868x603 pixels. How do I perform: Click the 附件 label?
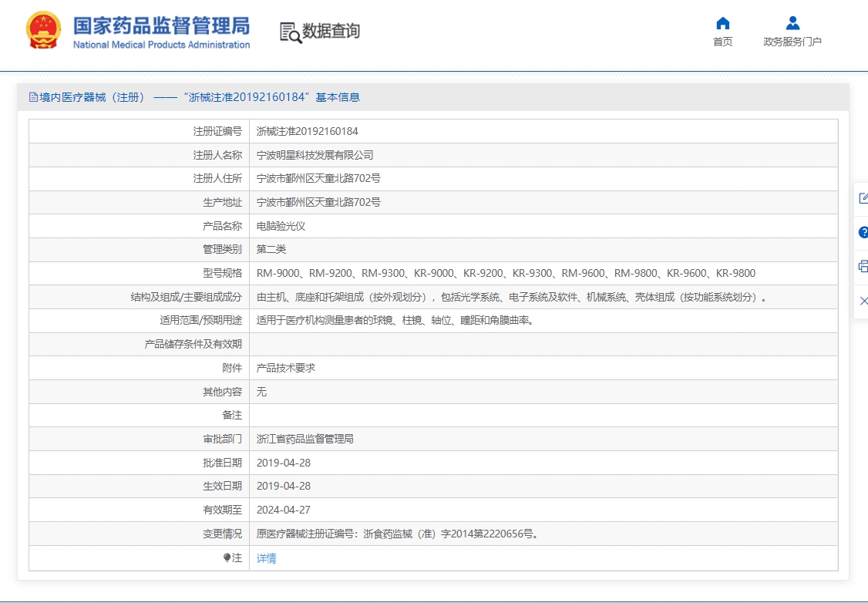point(233,368)
